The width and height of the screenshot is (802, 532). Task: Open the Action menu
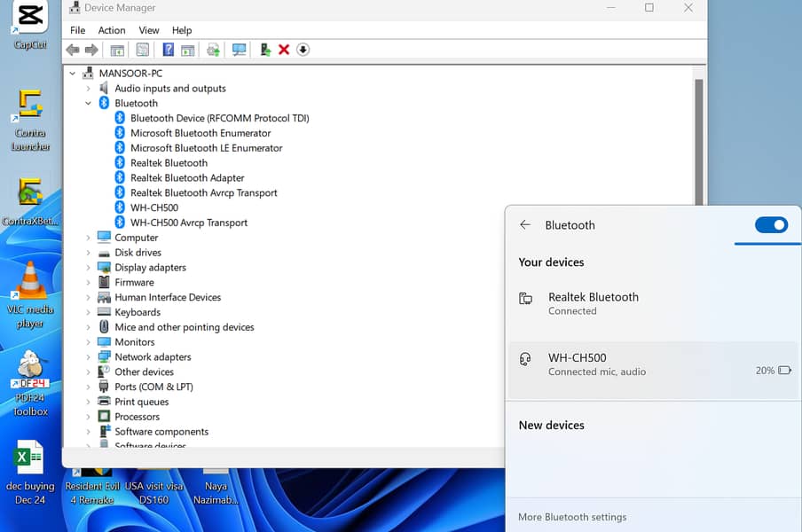pos(112,30)
